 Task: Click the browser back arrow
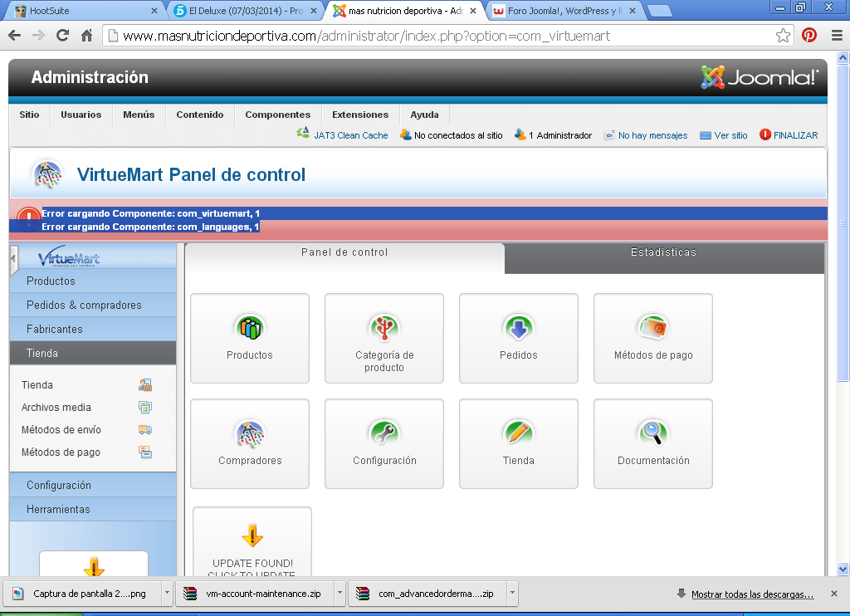[x=15, y=36]
